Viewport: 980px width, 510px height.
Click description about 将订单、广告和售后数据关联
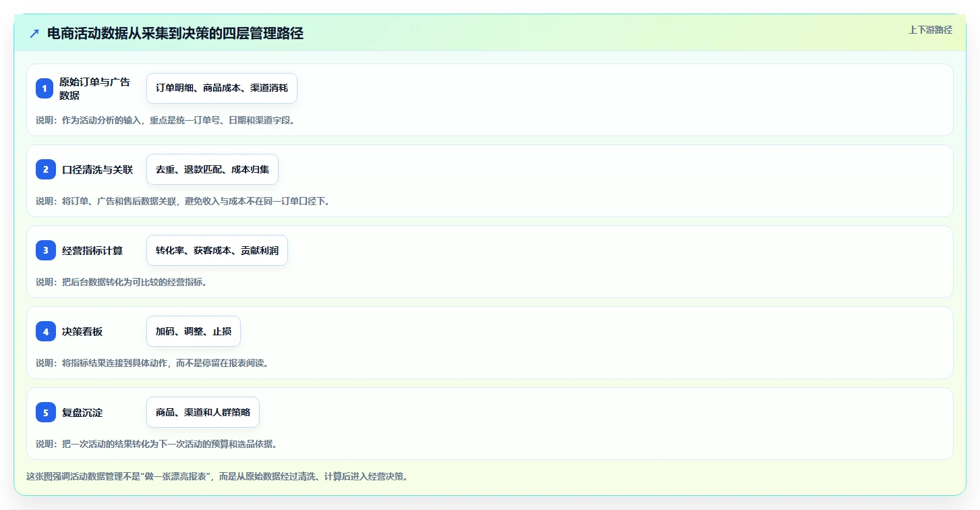point(183,201)
